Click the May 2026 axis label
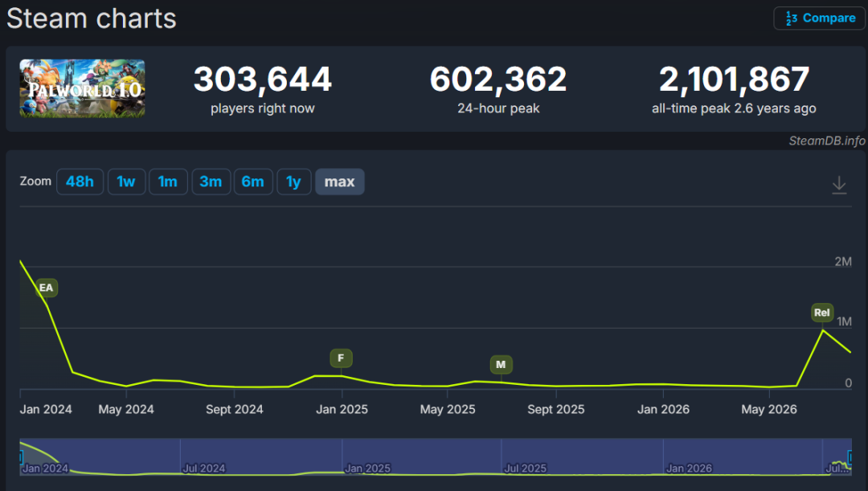This screenshot has height=491, width=868. [x=769, y=410]
